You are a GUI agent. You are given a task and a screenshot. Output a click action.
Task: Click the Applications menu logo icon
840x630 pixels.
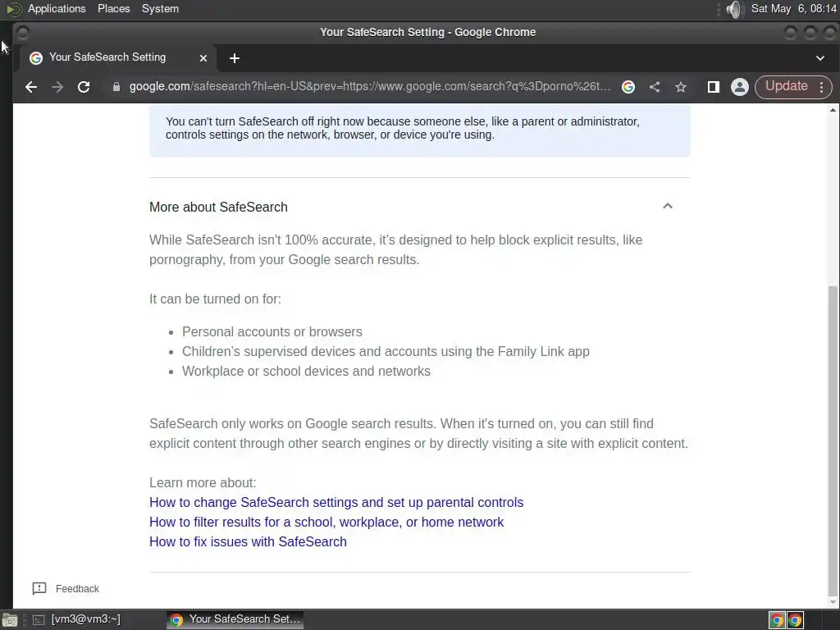click(x=13, y=9)
